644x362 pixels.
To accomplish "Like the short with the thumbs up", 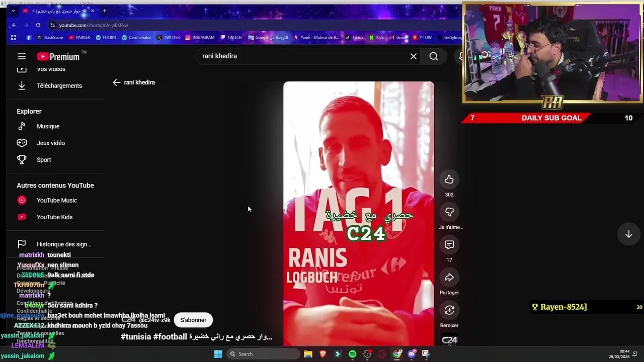I will pos(449,179).
